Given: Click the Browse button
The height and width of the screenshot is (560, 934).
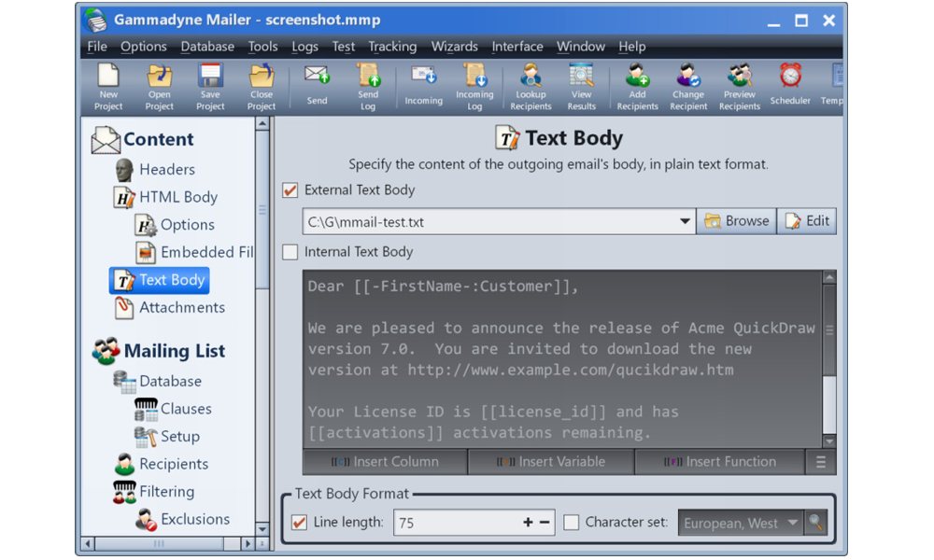Looking at the screenshot, I should pos(736,221).
